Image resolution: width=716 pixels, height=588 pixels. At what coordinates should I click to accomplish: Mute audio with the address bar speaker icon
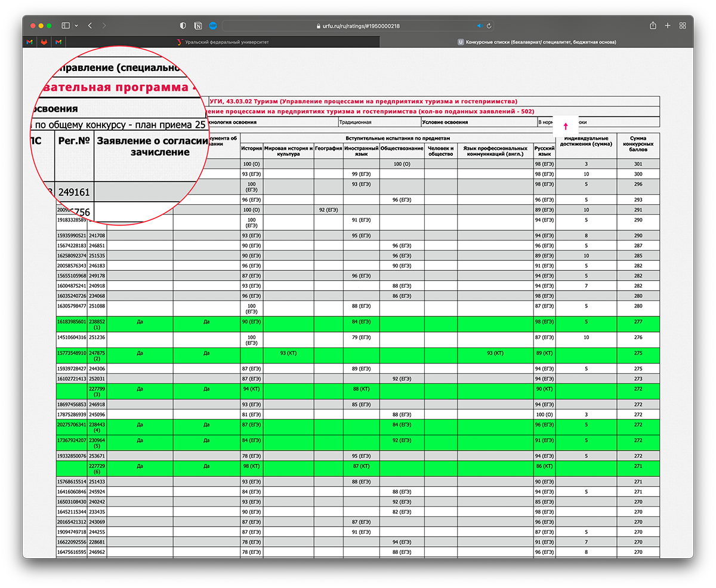point(479,26)
